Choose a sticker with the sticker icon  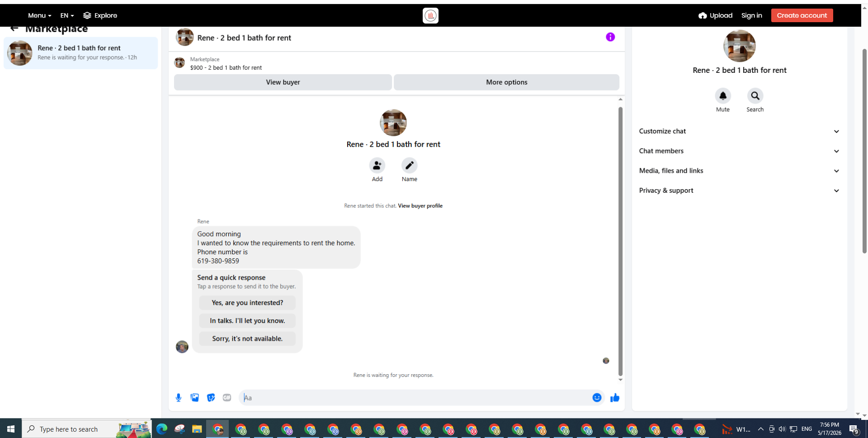click(211, 398)
